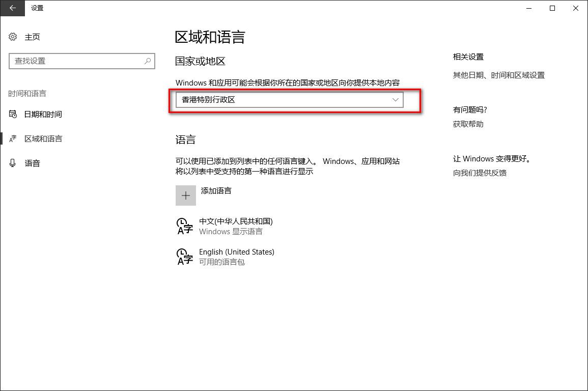
Task: Maximize the Settings window
Action: 552,8
